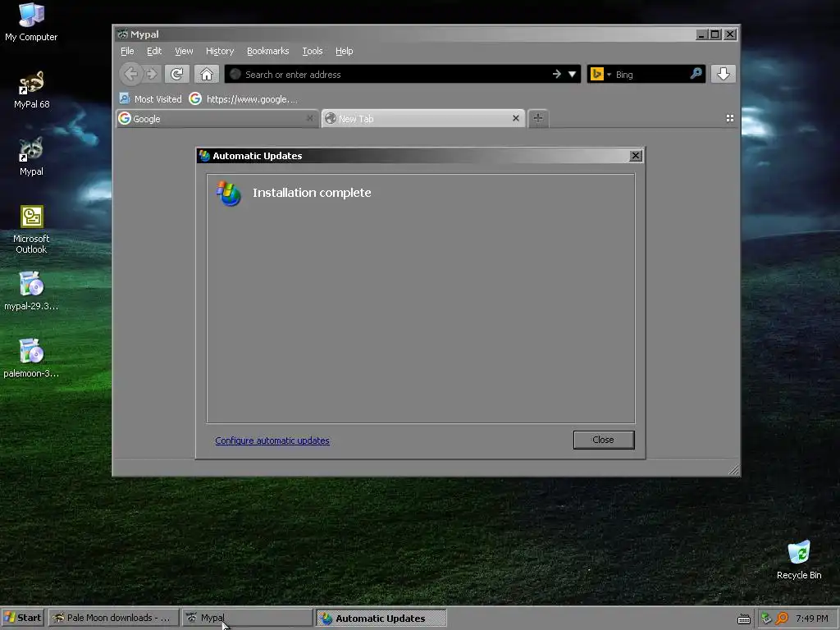Click the Close button in Automatic Updates

(x=603, y=440)
